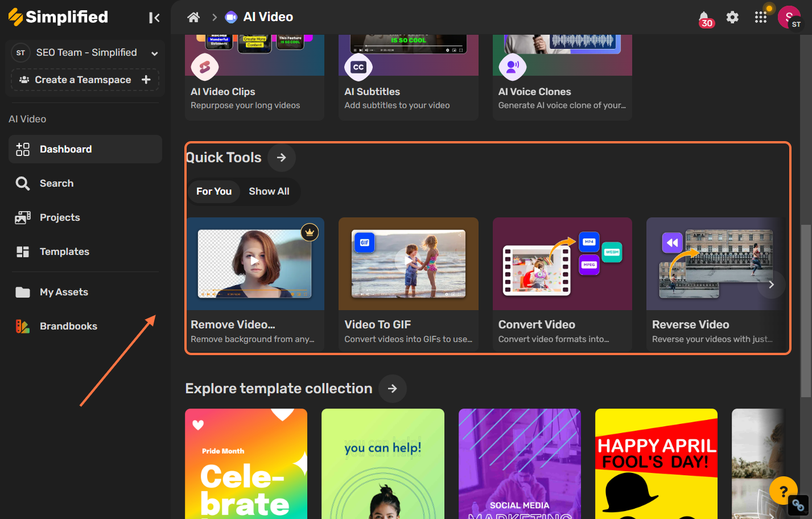
Task: Open the Happy April Fool's Day template
Action: (656, 464)
